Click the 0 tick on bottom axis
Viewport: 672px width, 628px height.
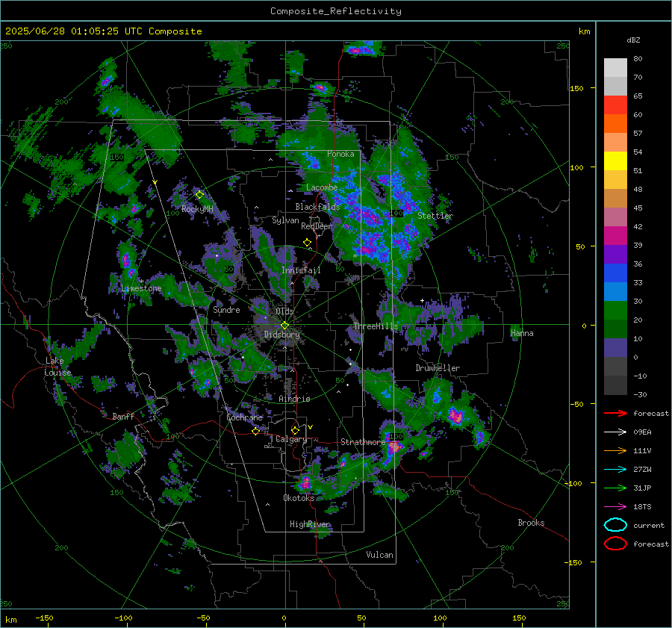point(284,618)
